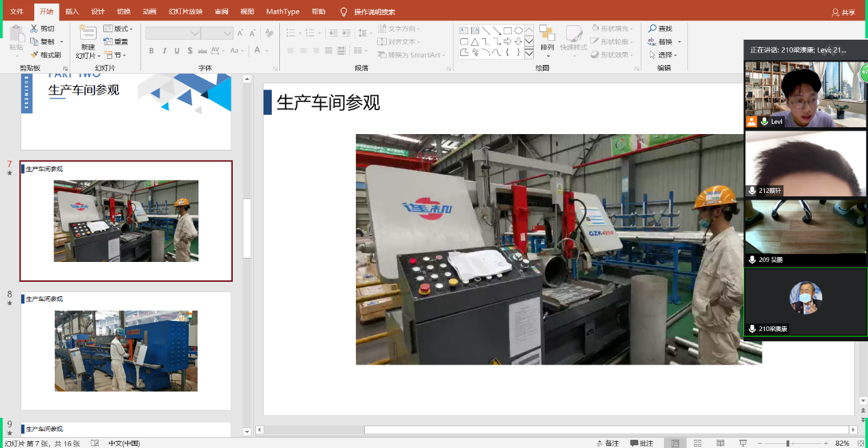Open the Arrange (排列) dropdown
868x448 pixels.
click(x=547, y=47)
